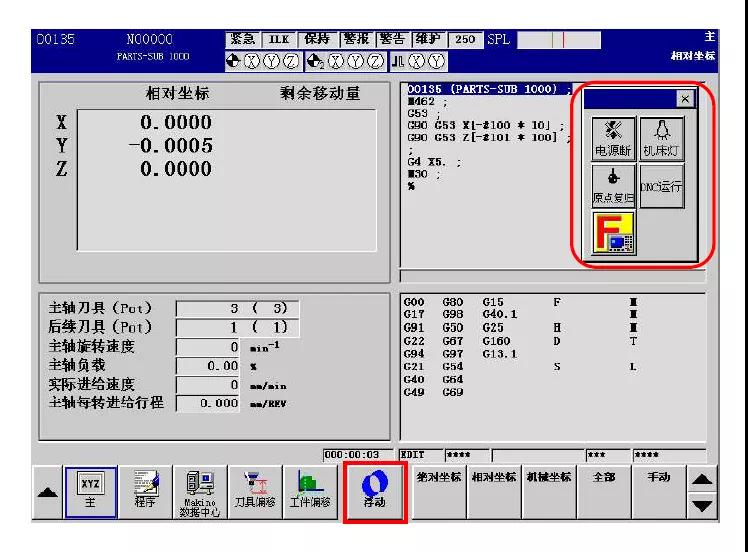Screen dimensions: 748x552
Task: Click the 主轴旋转速度 value field
Action: (208, 347)
